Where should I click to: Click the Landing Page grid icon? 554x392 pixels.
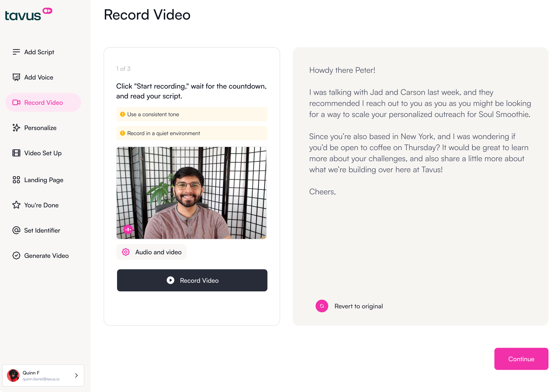16,180
